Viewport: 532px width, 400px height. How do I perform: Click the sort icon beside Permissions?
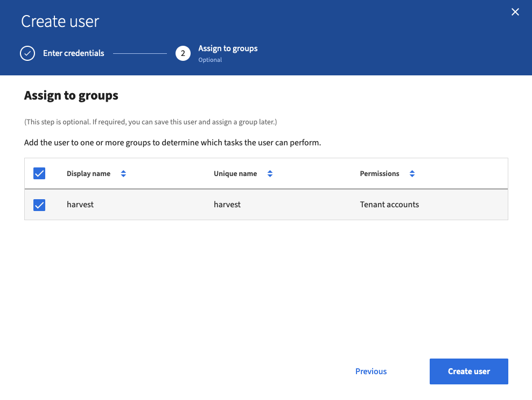click(x=412, y=173)
